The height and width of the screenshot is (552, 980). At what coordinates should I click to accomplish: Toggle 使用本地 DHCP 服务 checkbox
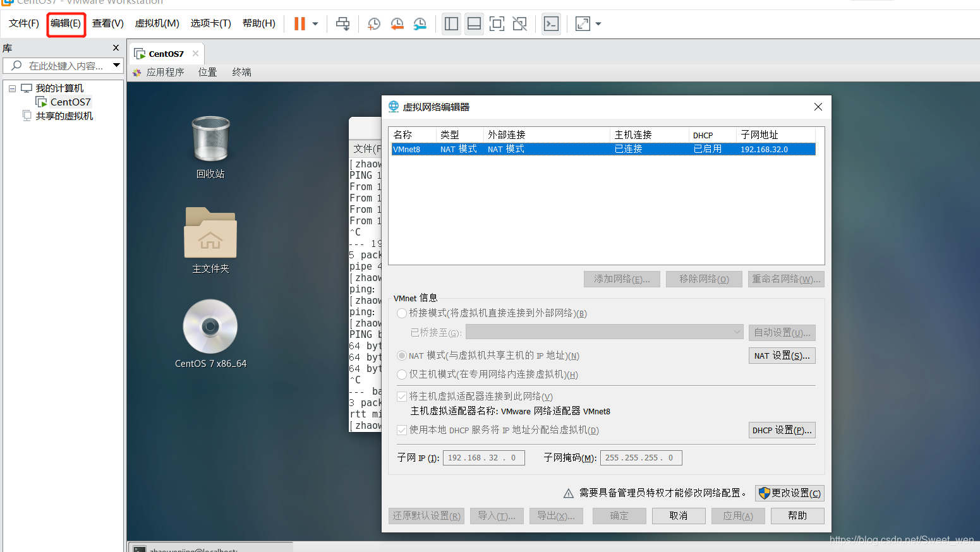[x=402, y=430]
